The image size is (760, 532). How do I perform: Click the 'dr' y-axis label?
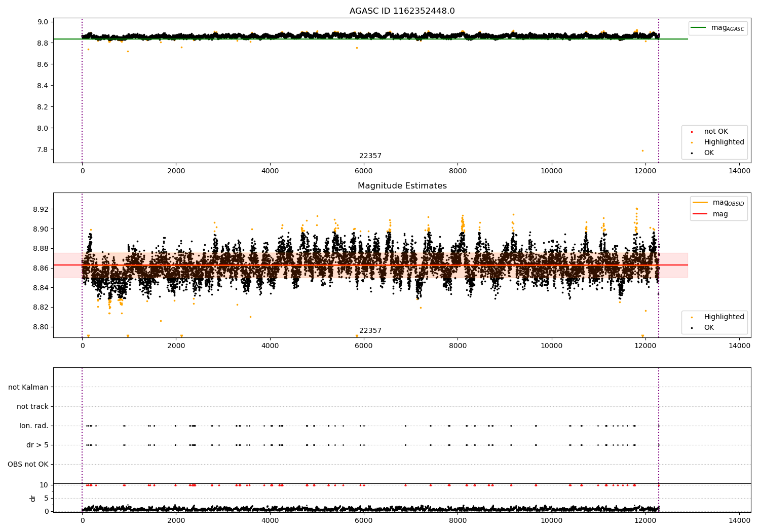(33, 498)
